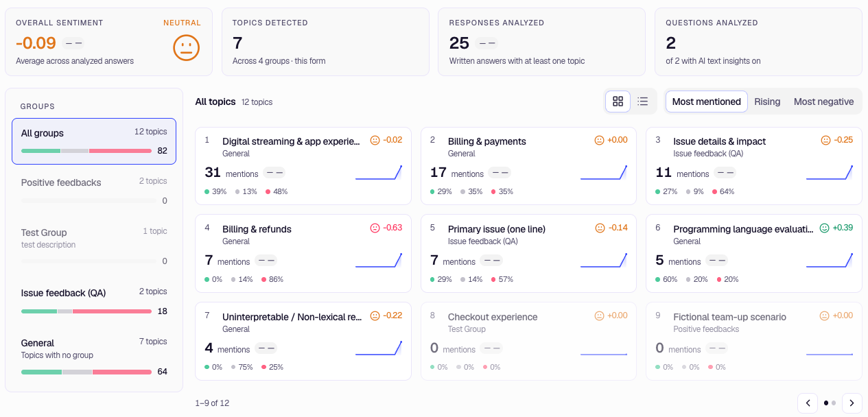Select the Issue feedback (QA) group
Screen dimensions: 868x417
(94, 301)
